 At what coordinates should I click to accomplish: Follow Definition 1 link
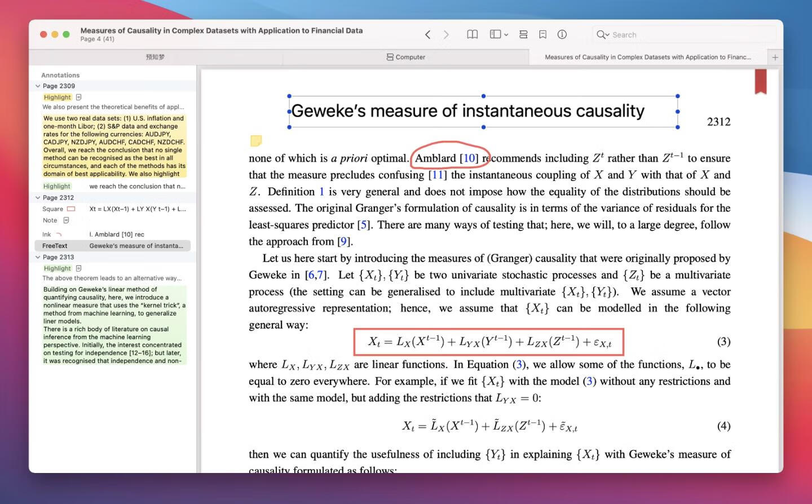click(321, 192)
